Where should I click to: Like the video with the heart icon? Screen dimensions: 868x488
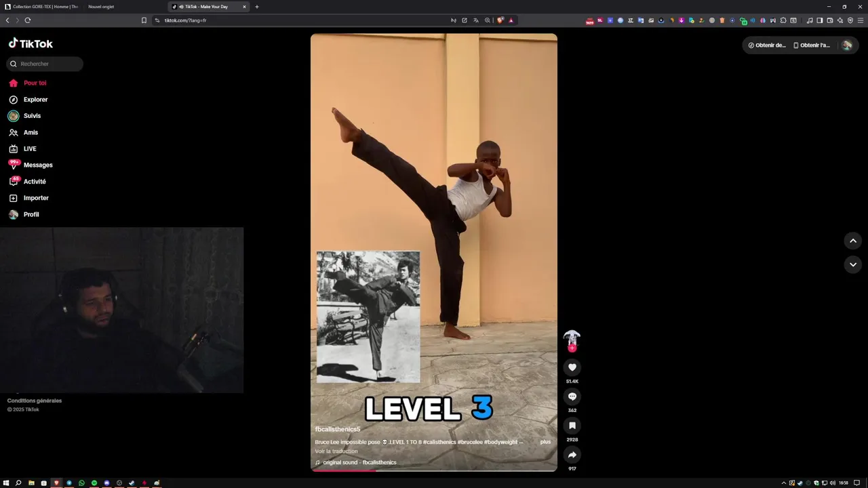(x=572, y=367)
